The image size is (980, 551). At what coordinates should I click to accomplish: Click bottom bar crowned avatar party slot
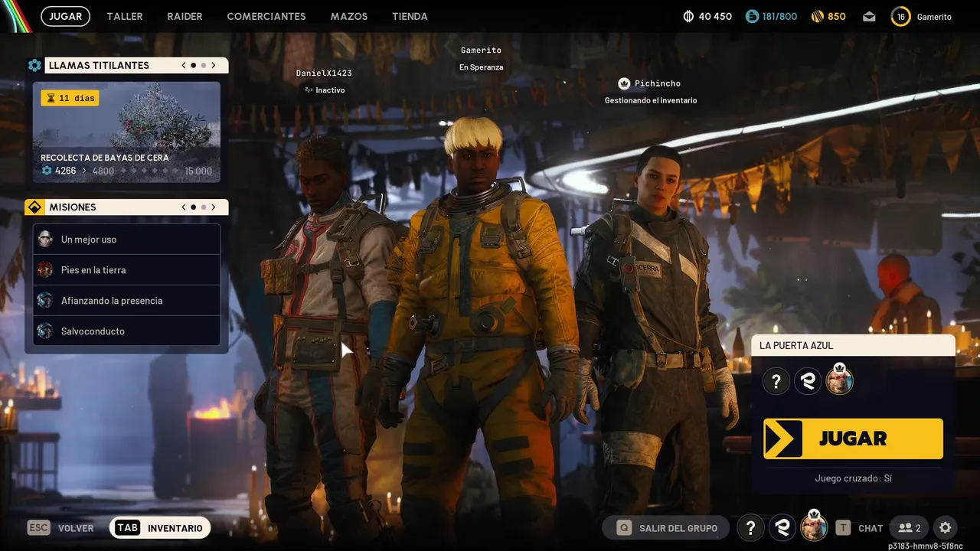point(813,527)
